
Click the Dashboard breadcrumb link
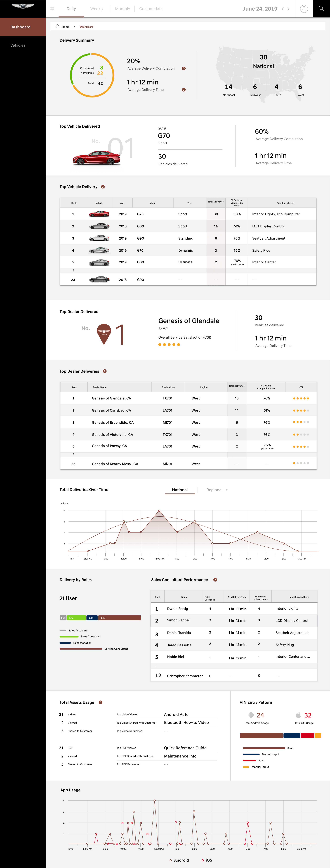point(87,27)
